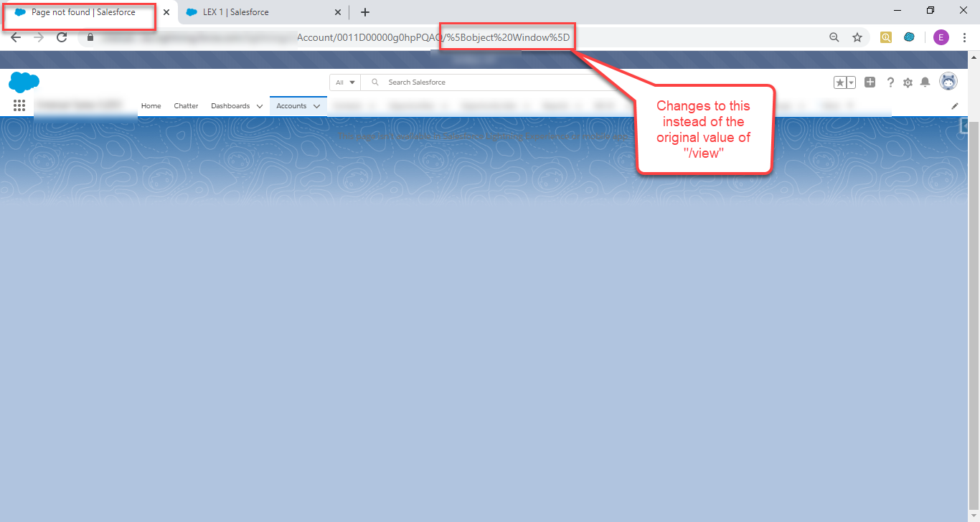Reload the page with the refresh button
Viewport: 980px width, 522px height.
[x=62, y=37]
